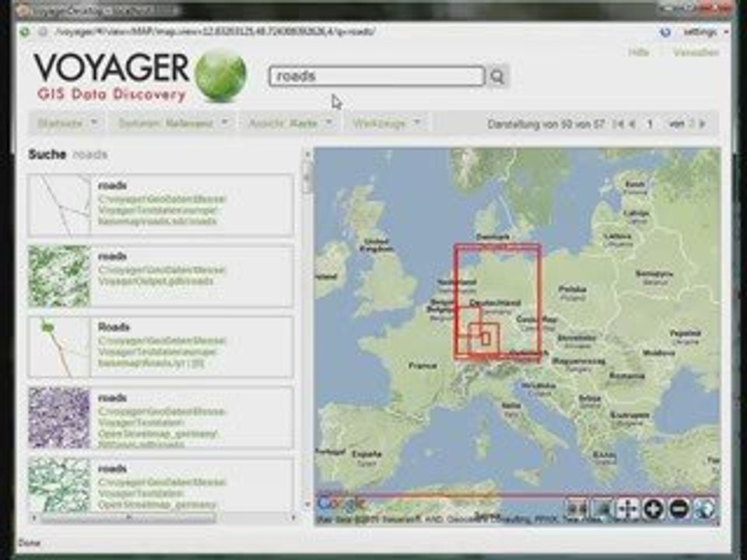Click the Verwalten link

tap(696, 52)
